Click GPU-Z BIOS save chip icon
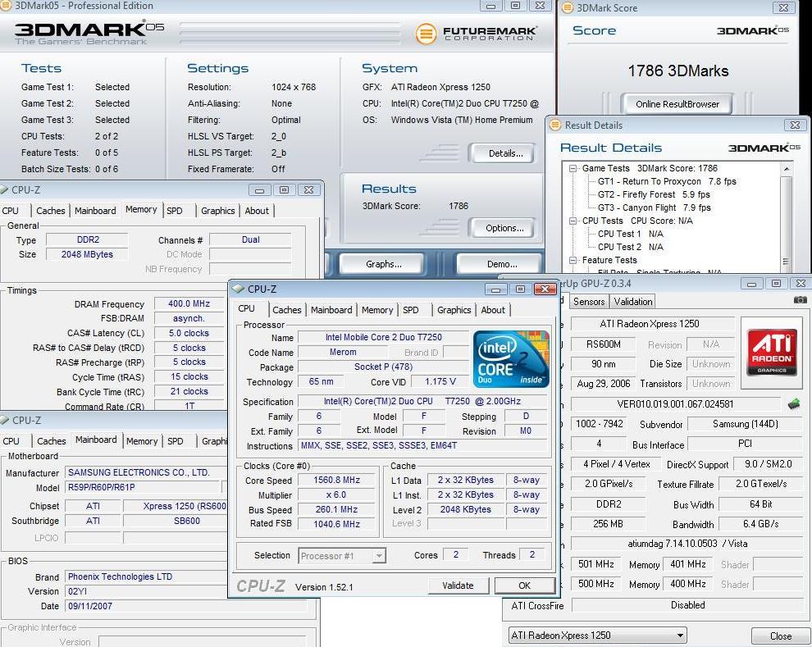This screenshot has width=812, height=647. [793, 403]
